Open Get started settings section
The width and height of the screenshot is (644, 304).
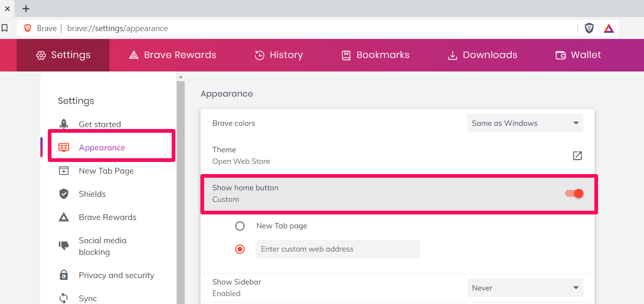point(100,124)
